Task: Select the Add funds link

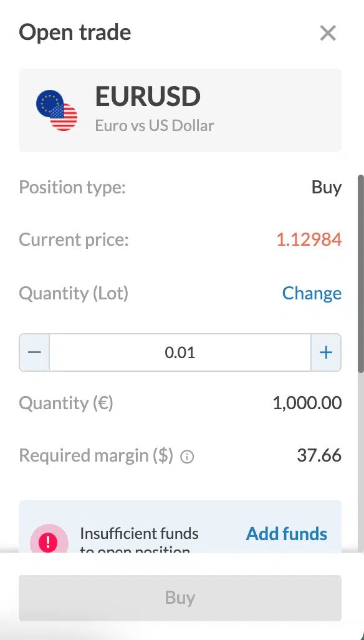Action: pos(287,533)
